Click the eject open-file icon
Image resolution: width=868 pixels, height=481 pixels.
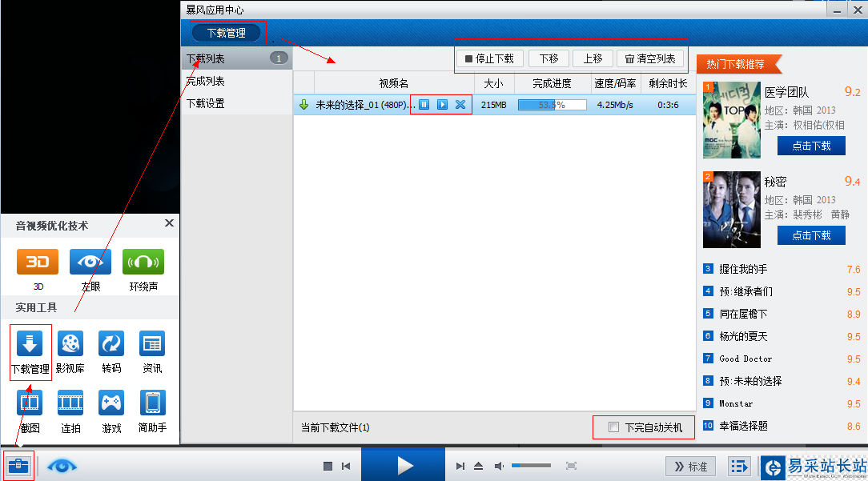click(478, 466)
